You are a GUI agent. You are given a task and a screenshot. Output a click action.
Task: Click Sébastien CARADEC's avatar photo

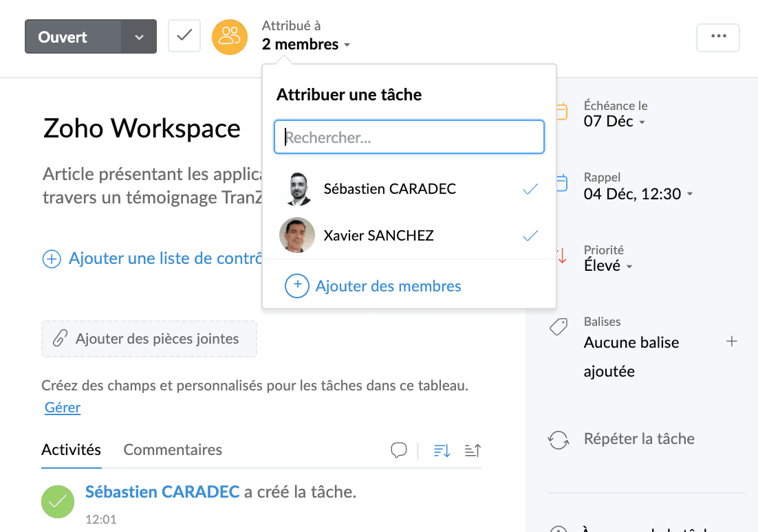click(297, 188)
